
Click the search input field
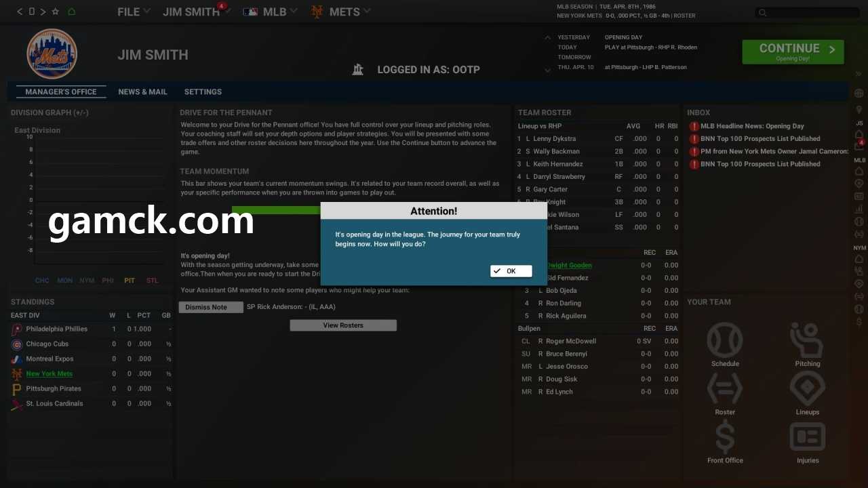[x=807, y=12]
